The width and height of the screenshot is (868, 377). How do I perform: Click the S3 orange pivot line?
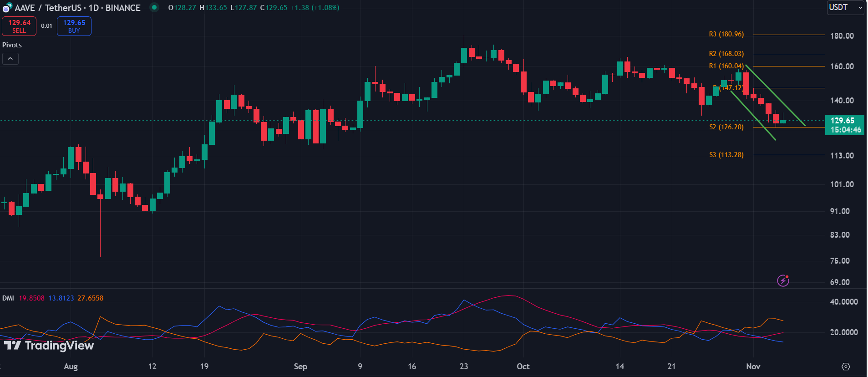pos(789,155)
